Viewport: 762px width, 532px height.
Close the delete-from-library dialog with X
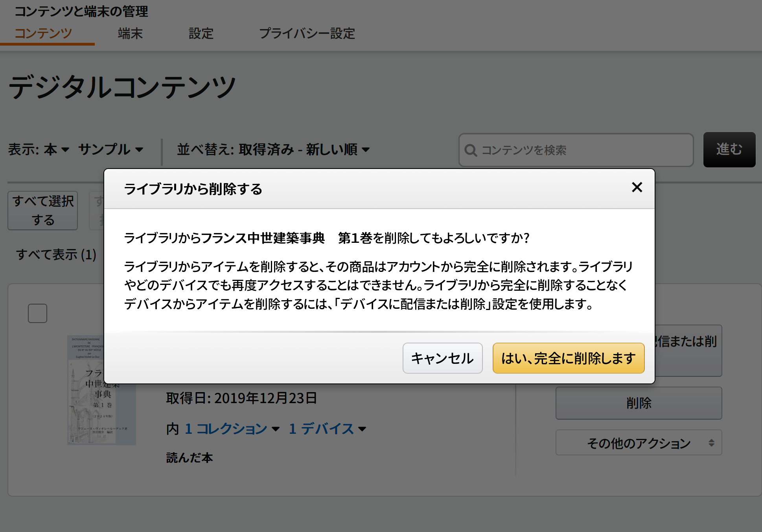tap(637, 187)
